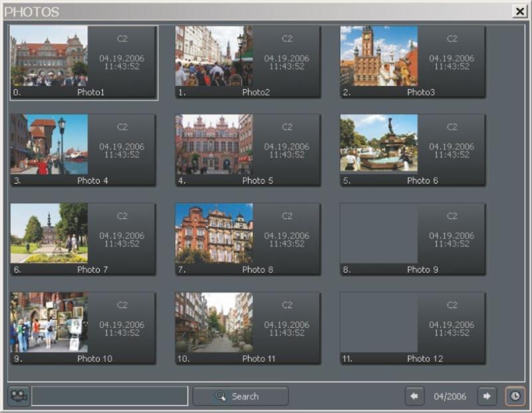Image resolution: width=532 pixels, height=413 pixels.
Task: Choose the Photo 4 harbor thumbnail
Action: pos(49,144)
